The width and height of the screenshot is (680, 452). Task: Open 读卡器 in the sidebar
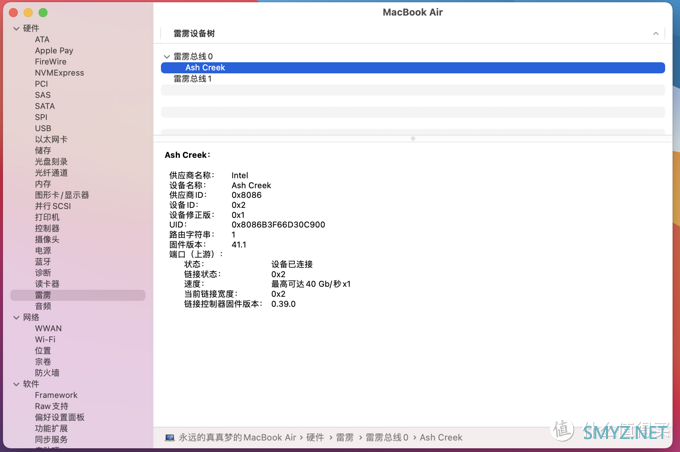pos(47,284)
